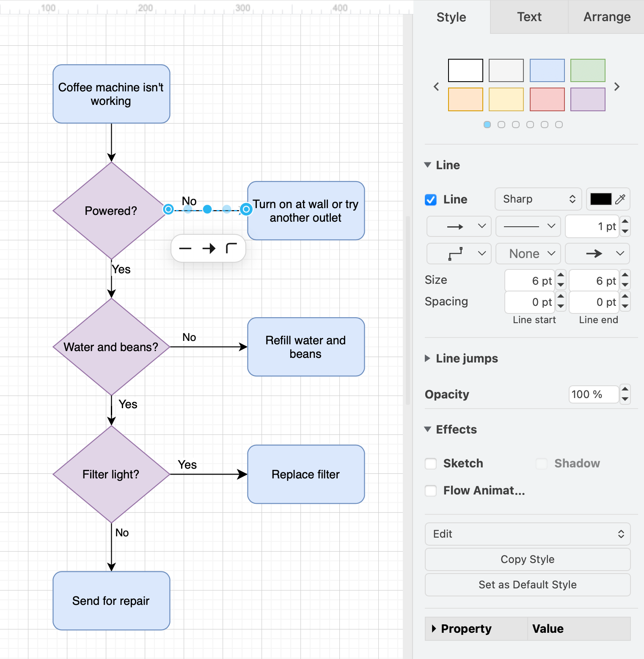Screen dimensions: 644x659
Task: Open the Sharp line style dropdown
Action: pyautogui.click(x=538, y=199)
